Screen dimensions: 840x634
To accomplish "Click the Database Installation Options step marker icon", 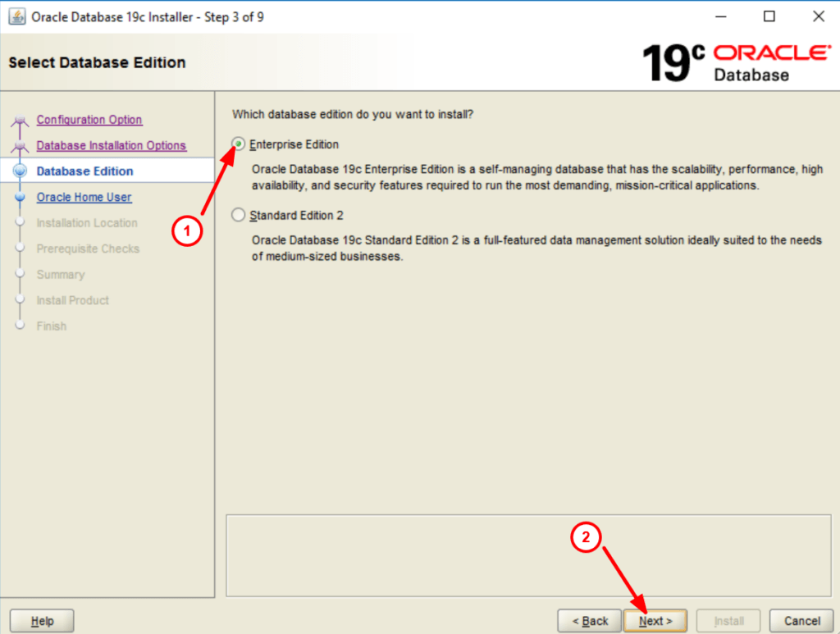I will (x=20, y=146).
